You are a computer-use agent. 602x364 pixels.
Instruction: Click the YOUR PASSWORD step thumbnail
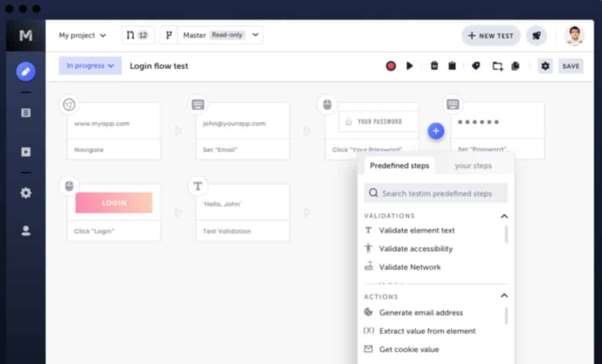pos(379,121)
